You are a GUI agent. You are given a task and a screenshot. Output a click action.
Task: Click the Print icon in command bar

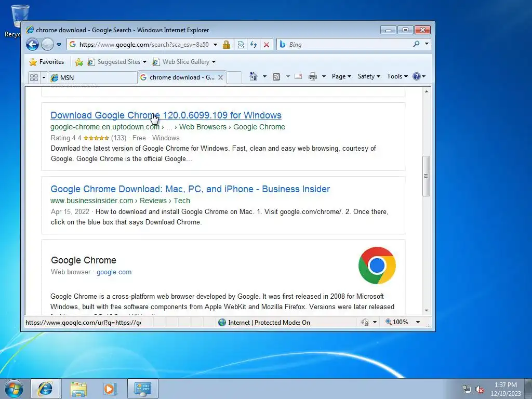pyautogui.click(x=312, y=77)
